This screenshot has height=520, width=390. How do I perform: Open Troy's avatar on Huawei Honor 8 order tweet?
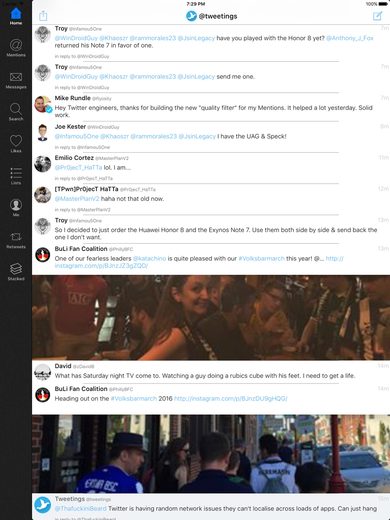tap(43, 226)
